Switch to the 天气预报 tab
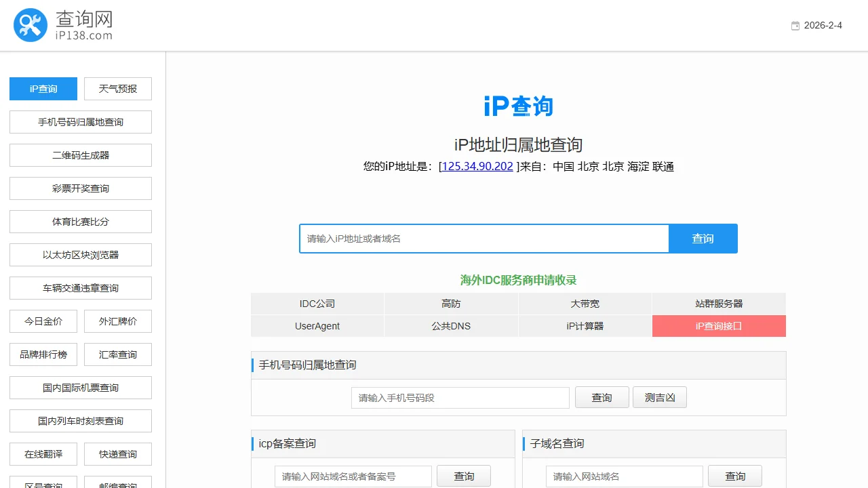This screenshot has width=868, height=488. click(x=117, y=88)
